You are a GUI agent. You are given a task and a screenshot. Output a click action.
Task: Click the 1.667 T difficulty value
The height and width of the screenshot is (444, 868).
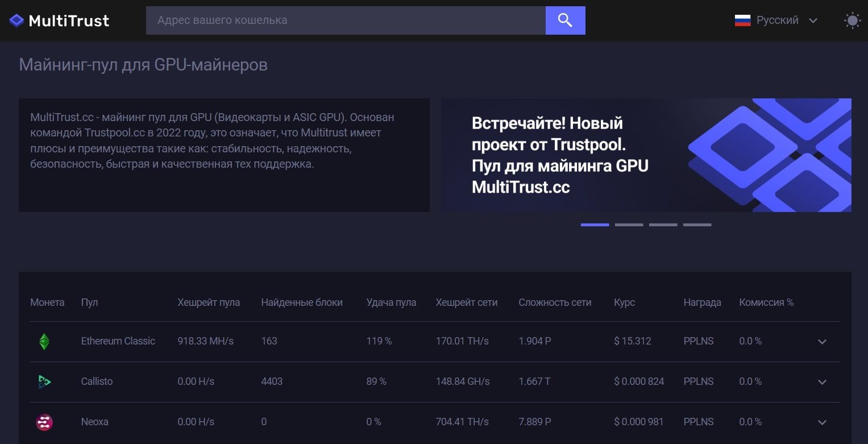534,381
